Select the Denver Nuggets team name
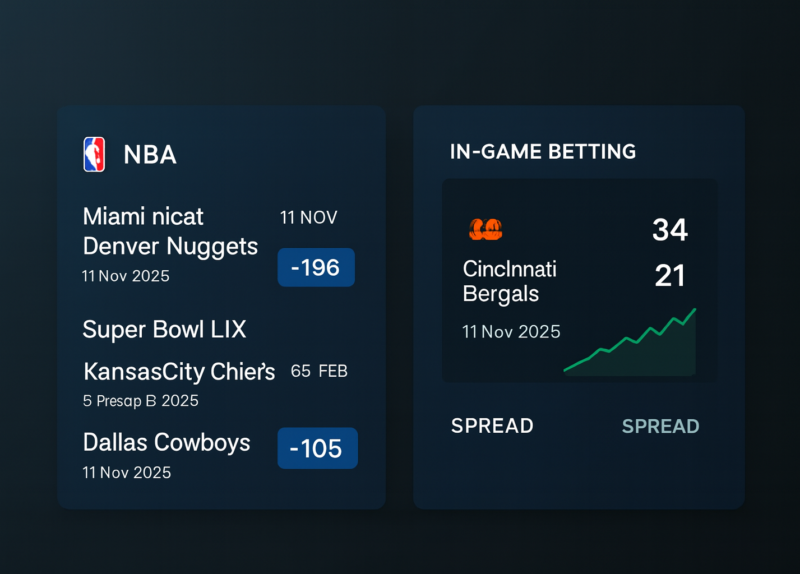800x574 pixels. point(170,246)
